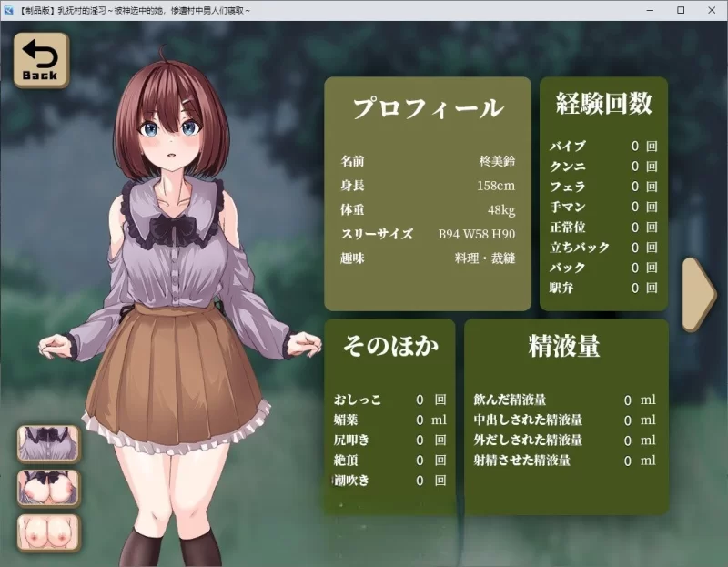
Task: Close the game window
Action: tap(713, 10)
